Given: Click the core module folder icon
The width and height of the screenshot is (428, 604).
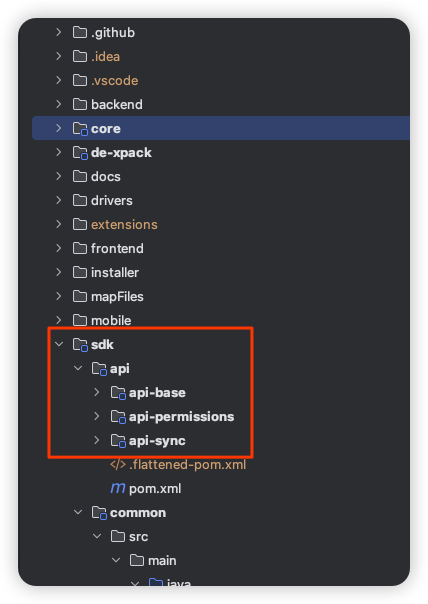Looking at the screenshot, I should (x=80, y=129).
